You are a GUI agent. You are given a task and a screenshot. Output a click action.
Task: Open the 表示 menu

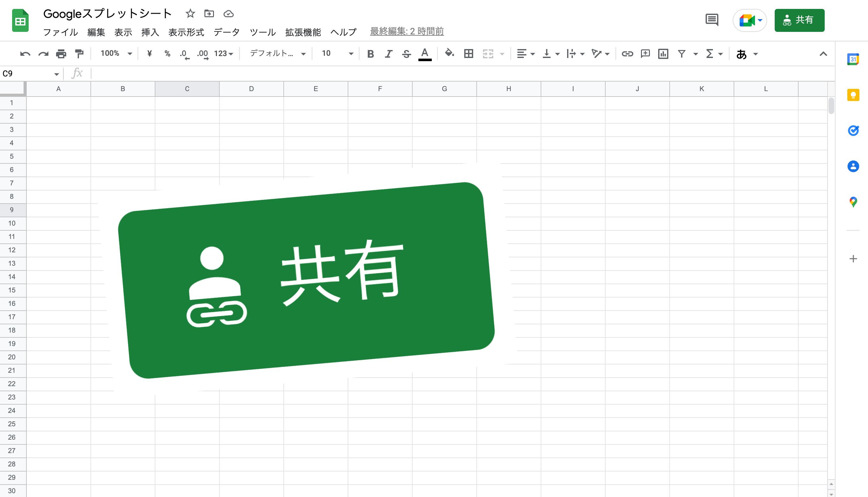point(123,32)
